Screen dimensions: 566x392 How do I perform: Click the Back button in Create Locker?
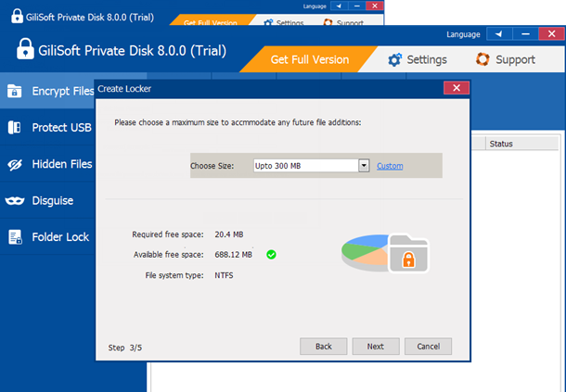[324, 347]
